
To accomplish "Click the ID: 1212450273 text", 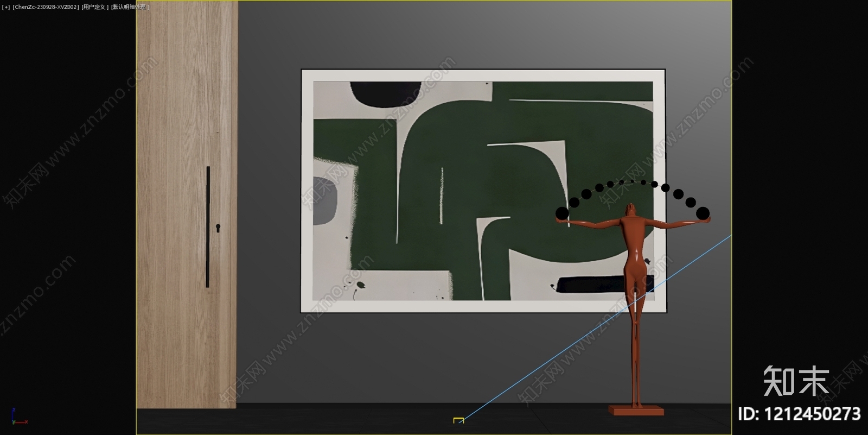I will pyautogui.click(x=799, y=414).
